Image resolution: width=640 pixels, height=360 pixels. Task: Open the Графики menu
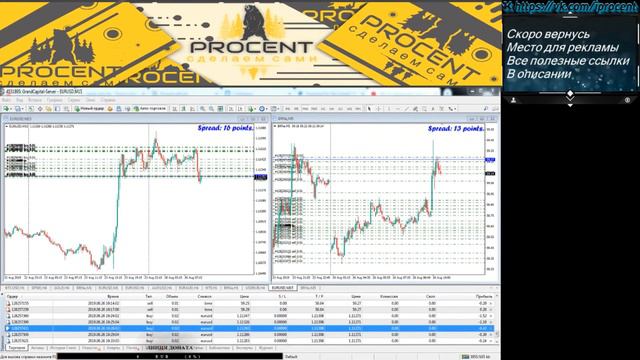pyautogui.click(x=54, y=100)
